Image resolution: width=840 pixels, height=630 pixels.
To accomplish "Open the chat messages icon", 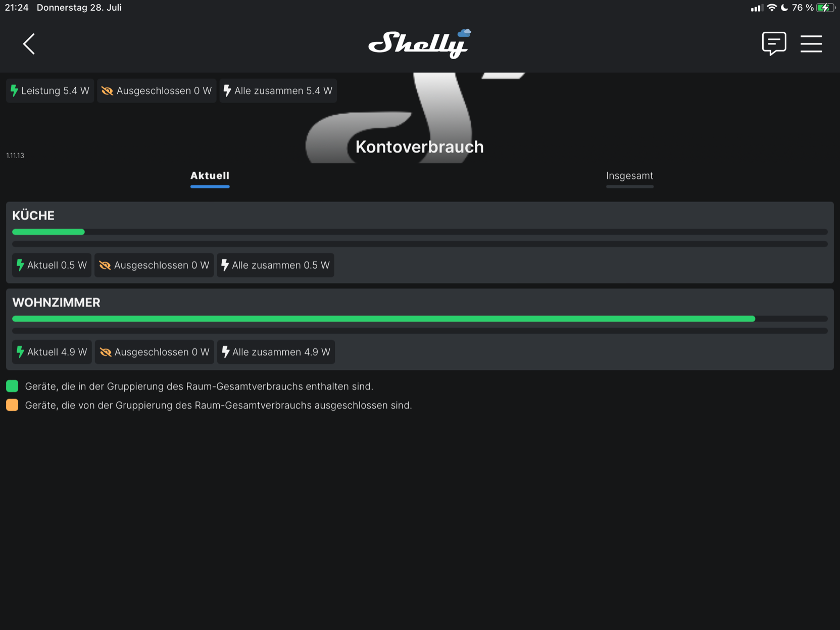I will [x=773, y=43].
